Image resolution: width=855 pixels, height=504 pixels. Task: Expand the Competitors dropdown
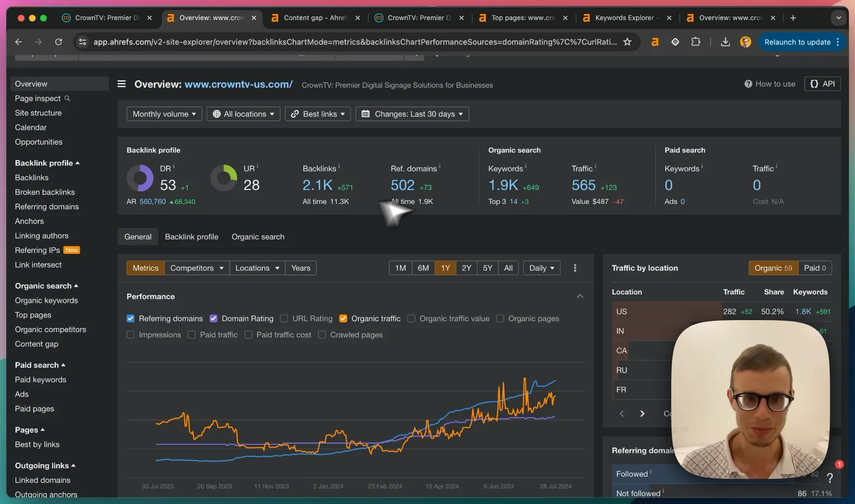coord(197,268)
